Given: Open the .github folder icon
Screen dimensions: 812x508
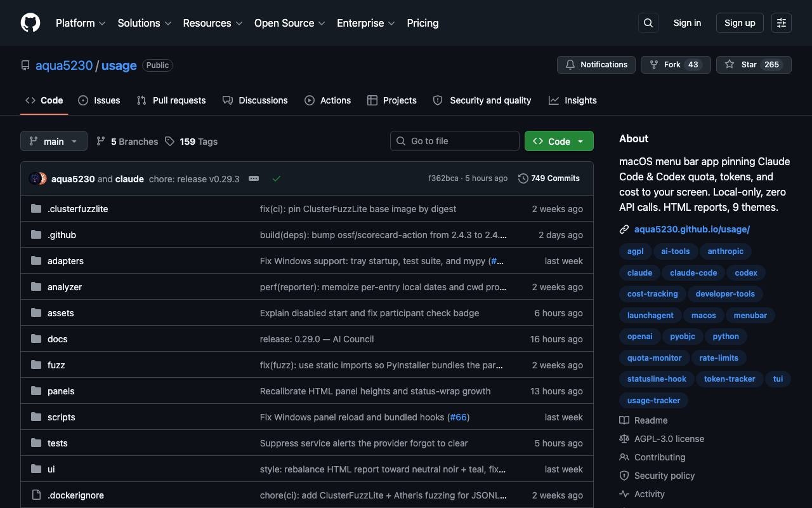Looking at the screenshot, I should (x=36, y=234).
